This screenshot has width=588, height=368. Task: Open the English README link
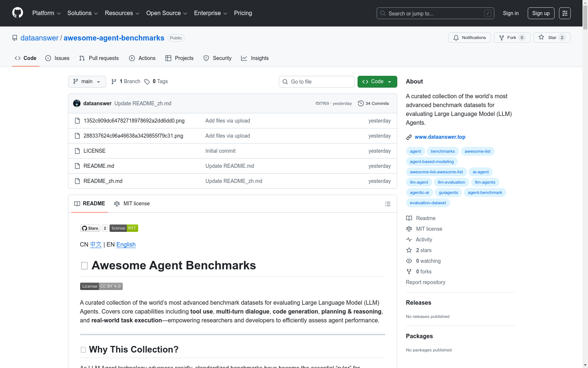[x=126, y=244]
